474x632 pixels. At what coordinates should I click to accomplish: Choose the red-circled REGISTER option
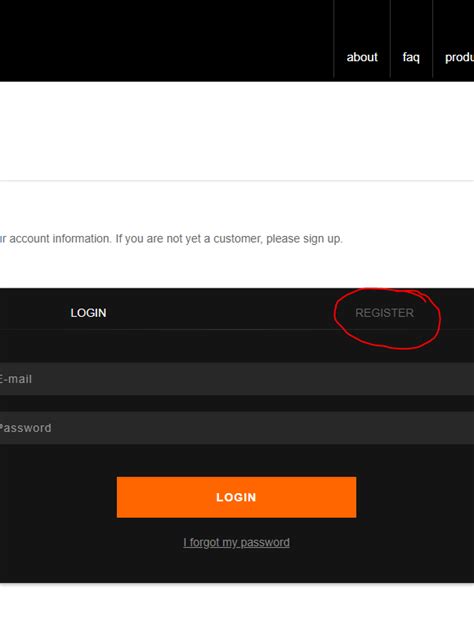click(384, 313)
